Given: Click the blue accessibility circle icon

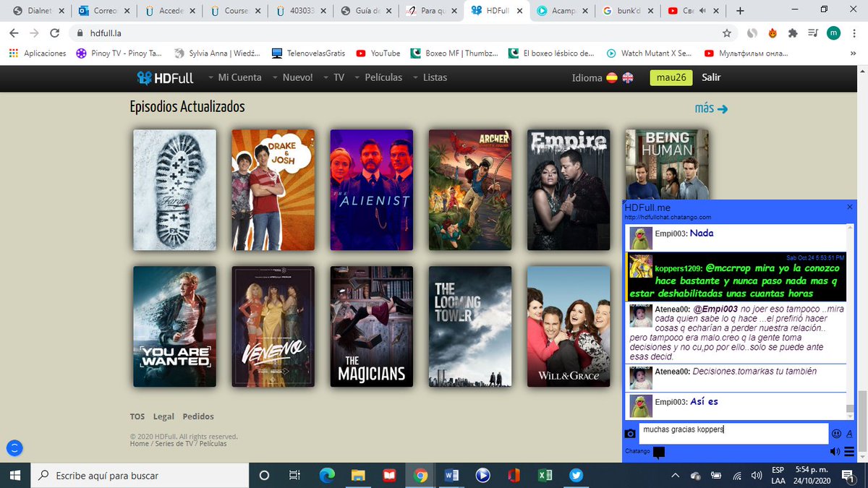Looking at the screenshot, I should tap(14, 448).
